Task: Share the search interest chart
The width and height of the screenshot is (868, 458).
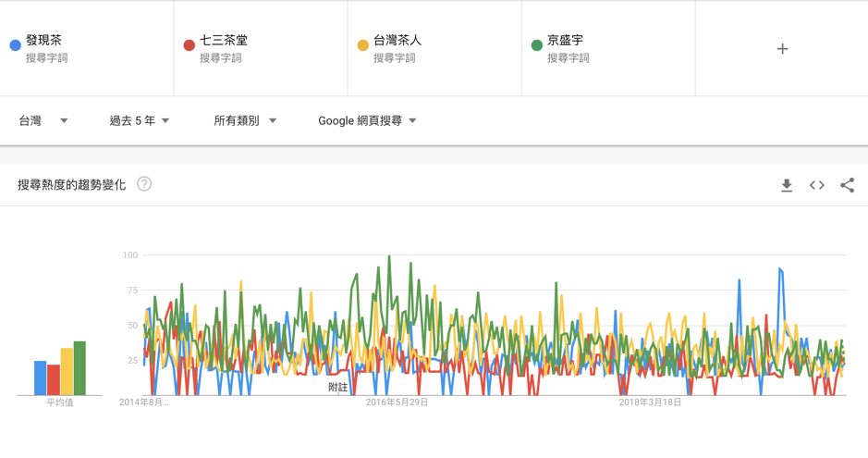Action: tap(847, 185)
